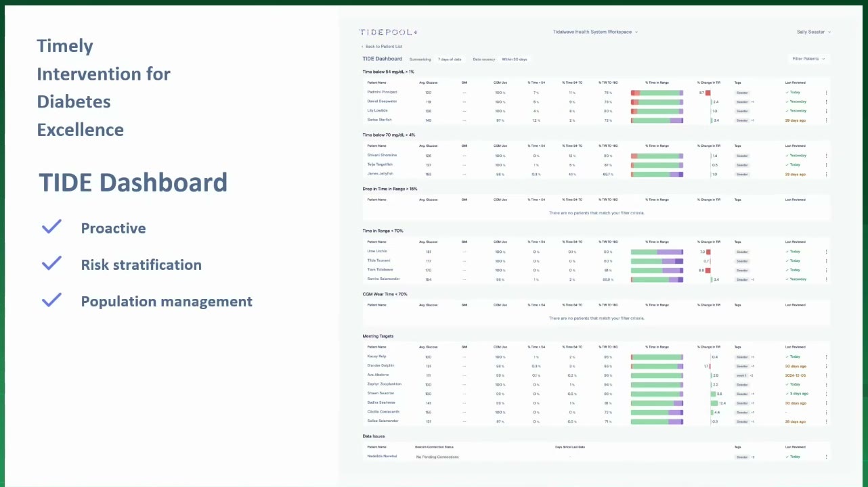
Task: Open the more-options menu for Kacey Kelp
Action: (826, 356)
